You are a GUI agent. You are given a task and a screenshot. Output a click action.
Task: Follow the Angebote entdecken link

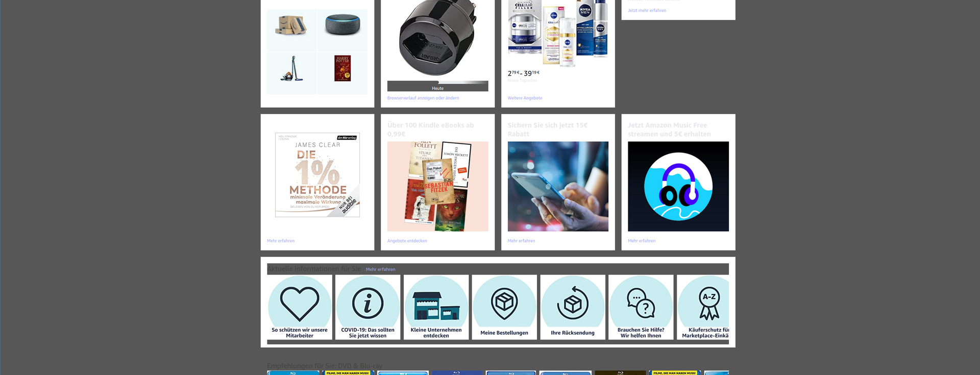(x=407, y=241)
